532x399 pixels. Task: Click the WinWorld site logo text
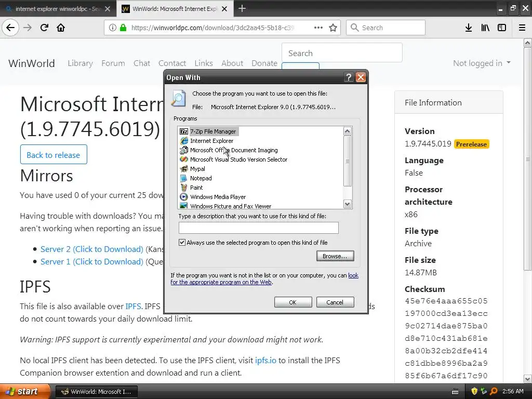pos(32,63)
